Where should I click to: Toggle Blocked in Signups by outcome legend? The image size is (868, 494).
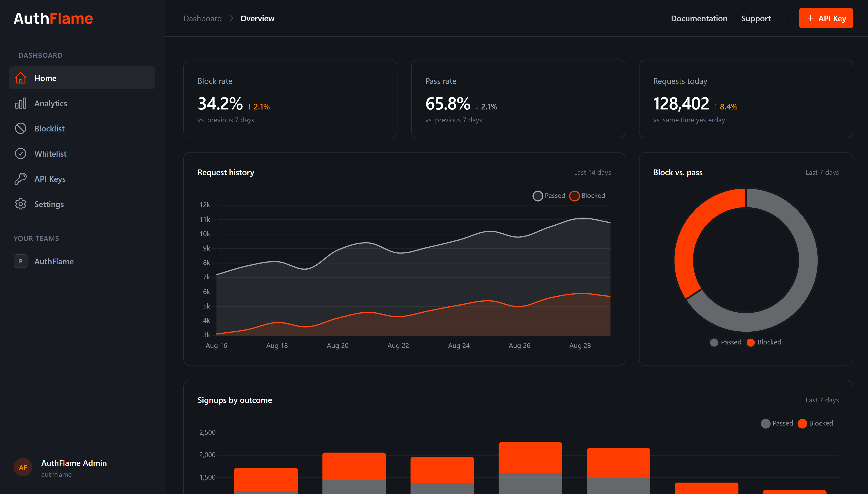(815, 423)
